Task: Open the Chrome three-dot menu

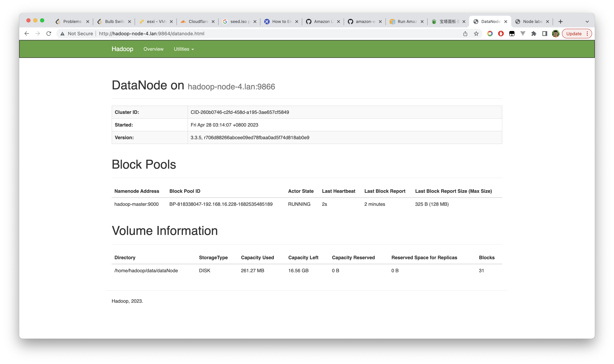Action: [587, 34]
